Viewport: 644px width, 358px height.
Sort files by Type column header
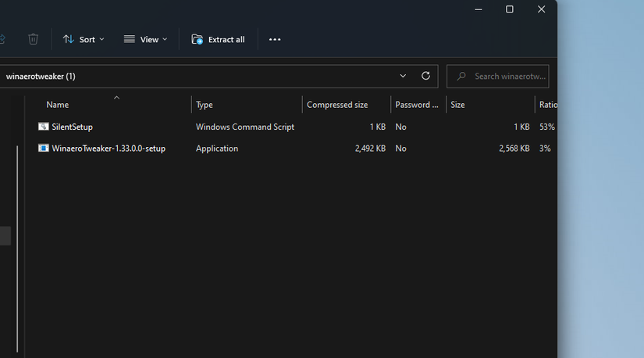[205, 105]
